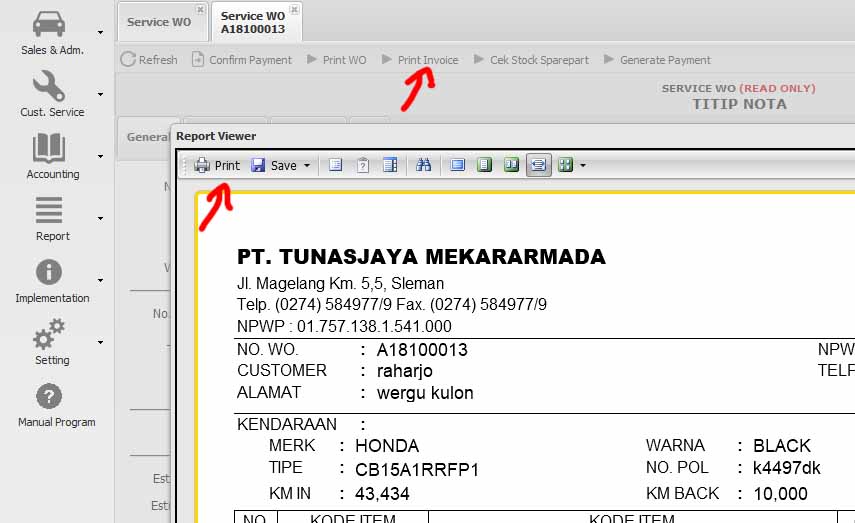Screen dimensions: 855x523
Task: Open the Accounting book module
Action: point(49,149)
